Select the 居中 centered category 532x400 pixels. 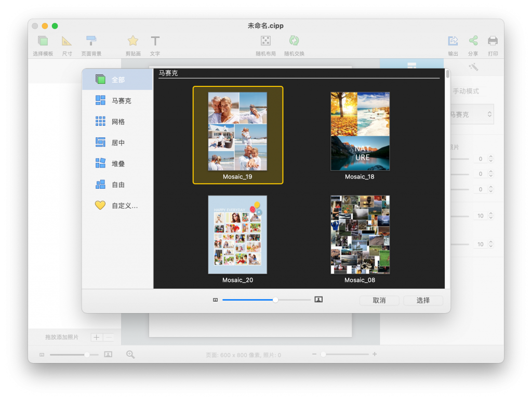tap(117, 143)
